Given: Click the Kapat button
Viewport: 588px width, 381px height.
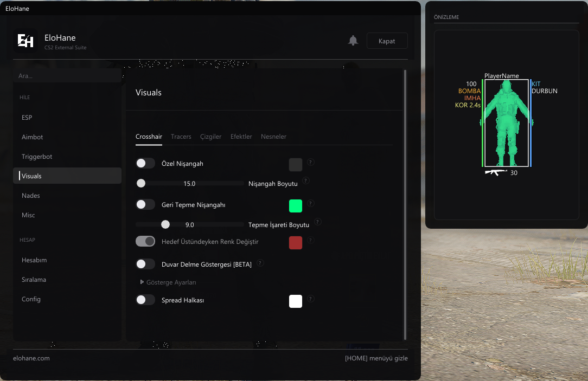Looking at the screenshot, I should pos(387,41).
